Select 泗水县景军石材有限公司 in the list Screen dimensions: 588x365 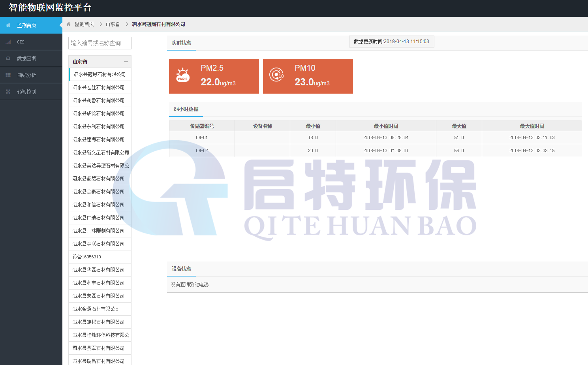[100, 348]
